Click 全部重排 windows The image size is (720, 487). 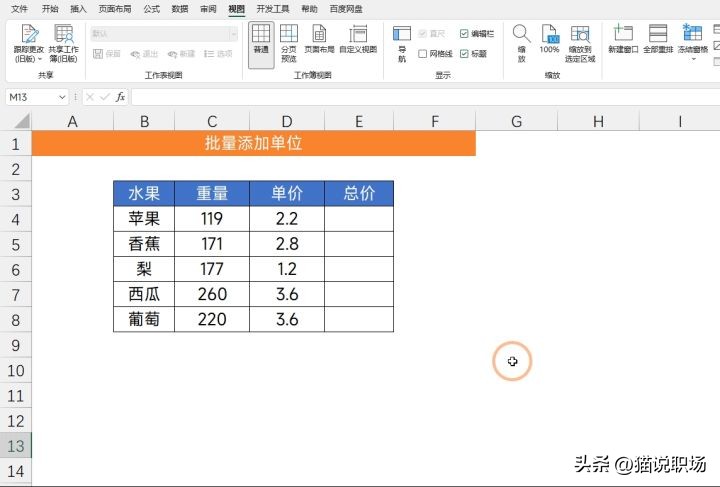[x=658, y=39]
